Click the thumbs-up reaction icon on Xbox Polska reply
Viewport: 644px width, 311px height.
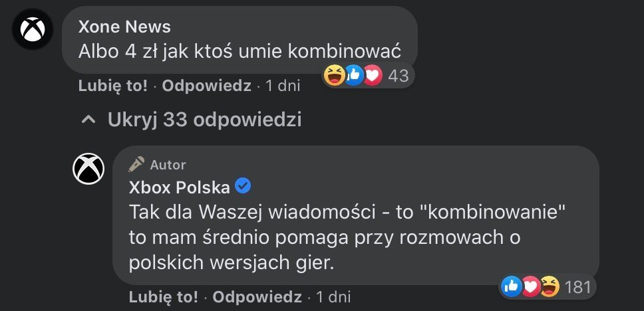(x=512, y=286)
